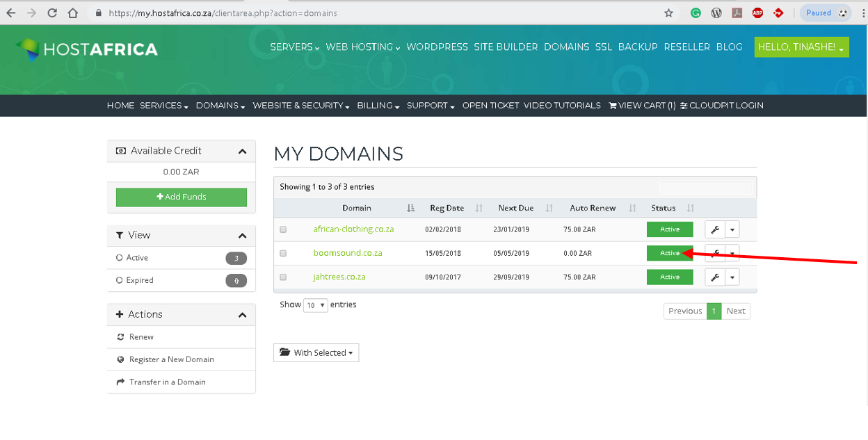Sort by Reg Date column
This screenshot has height=440, width=868.
click(479, 208)
